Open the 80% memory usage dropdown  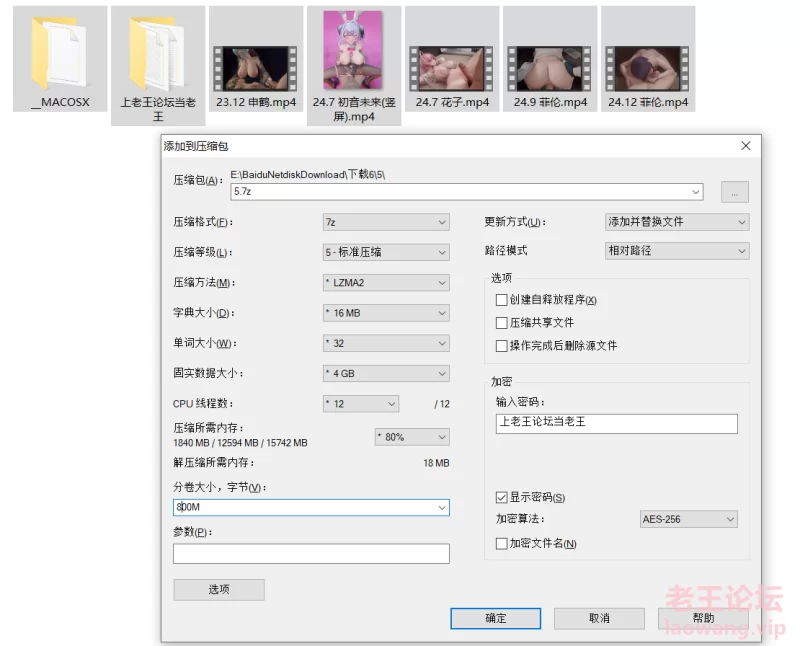(412, 437)
